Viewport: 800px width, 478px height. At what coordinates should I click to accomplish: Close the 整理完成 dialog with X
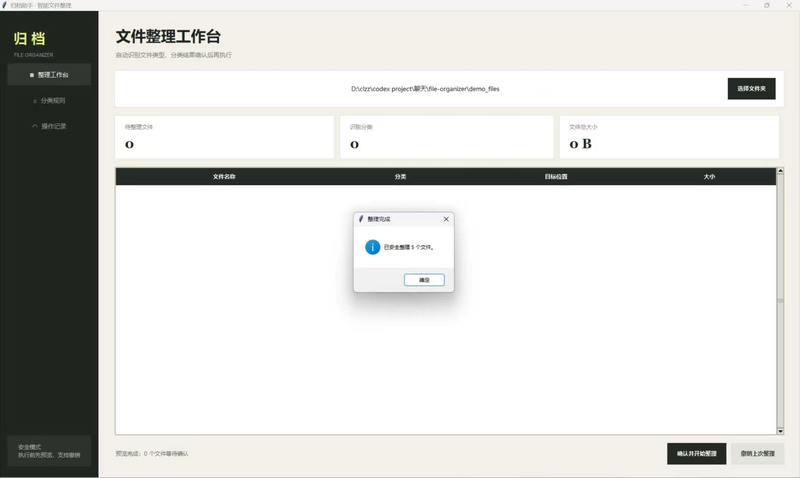446,219
